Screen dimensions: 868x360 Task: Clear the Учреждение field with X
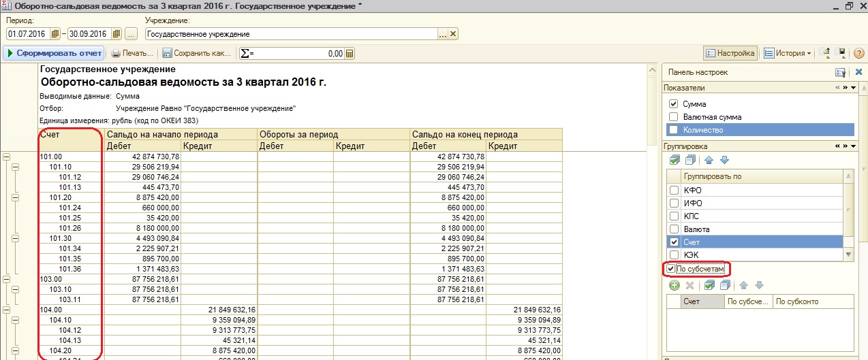453,34
